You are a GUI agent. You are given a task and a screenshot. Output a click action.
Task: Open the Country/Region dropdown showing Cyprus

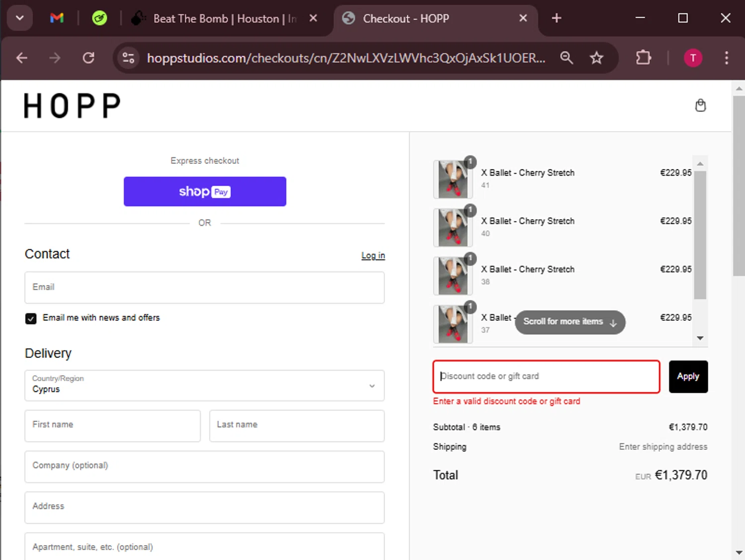[x=205, y=385]
